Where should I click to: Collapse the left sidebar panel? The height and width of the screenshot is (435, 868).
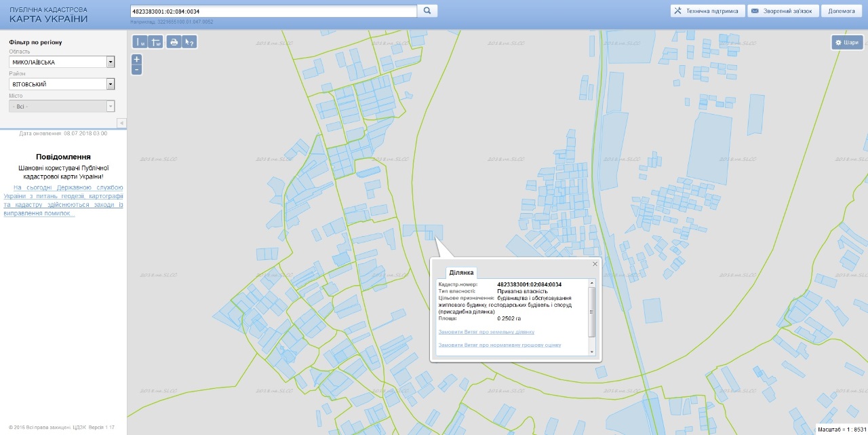121,123
